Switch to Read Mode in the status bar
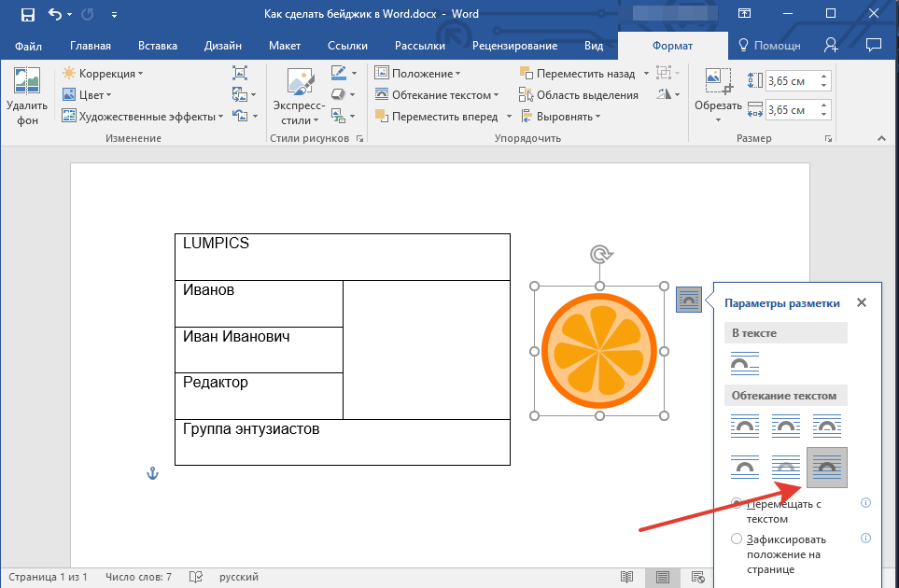899x588 pixels. [626, 577]
